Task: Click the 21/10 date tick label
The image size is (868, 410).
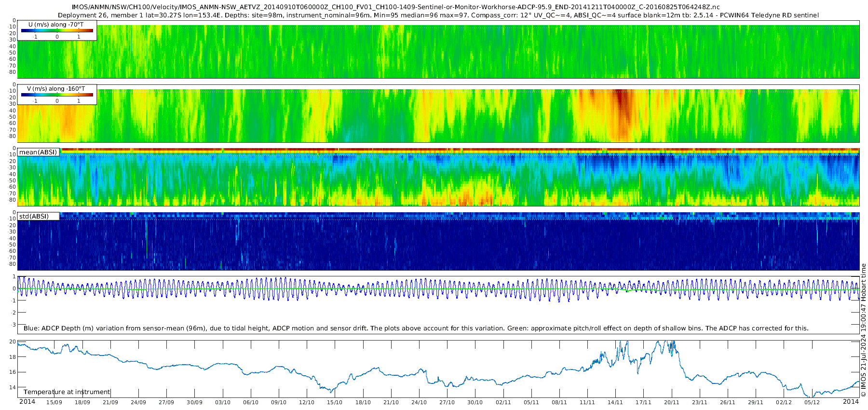Action: click(x=391, y=402)
